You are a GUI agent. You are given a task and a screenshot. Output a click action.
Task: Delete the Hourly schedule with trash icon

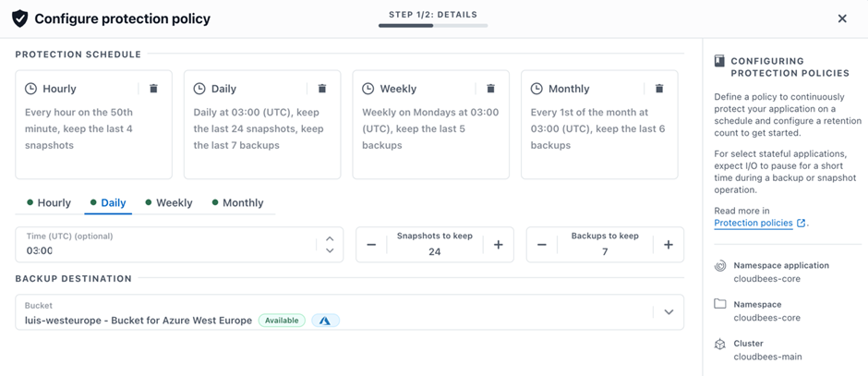click(x=153, y=89)
